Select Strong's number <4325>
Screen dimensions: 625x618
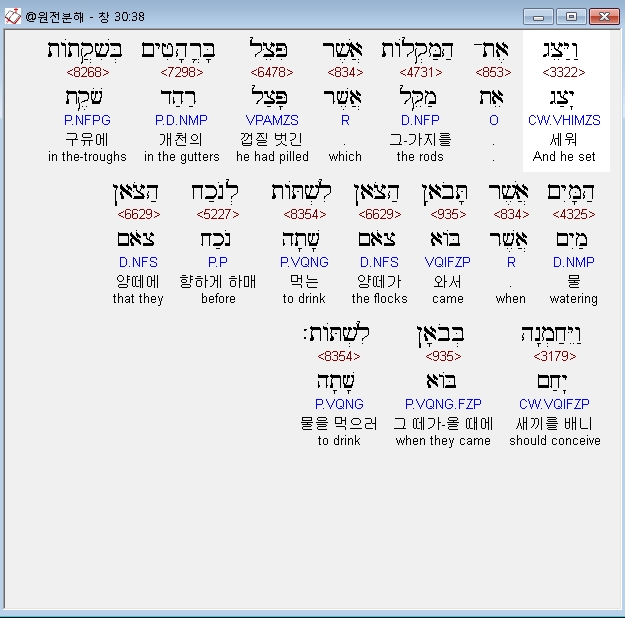coord(574,214)
